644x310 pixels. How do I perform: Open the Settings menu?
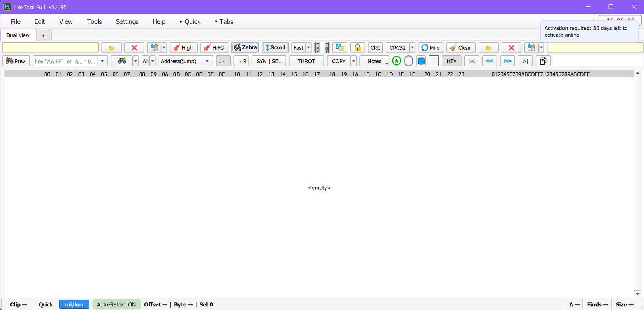click(x=127, y=22)
